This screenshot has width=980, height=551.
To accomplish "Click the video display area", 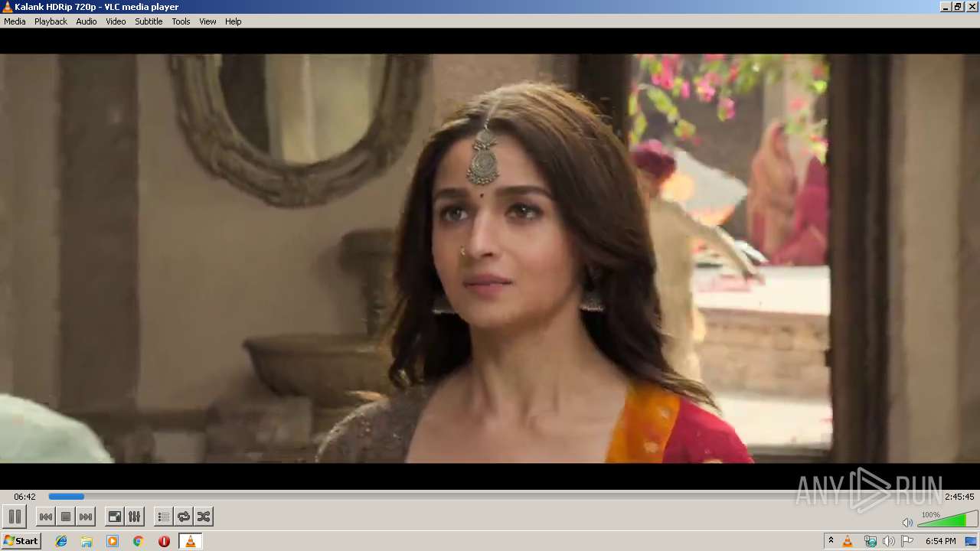I will 490,259.
